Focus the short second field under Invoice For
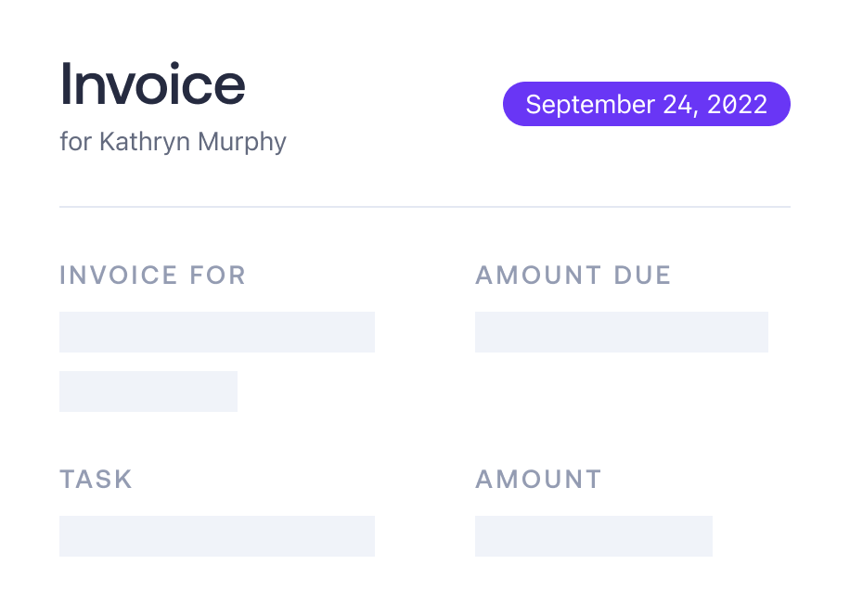The height and width of the screenshot is (616, 850). click(x=148, y=391)
